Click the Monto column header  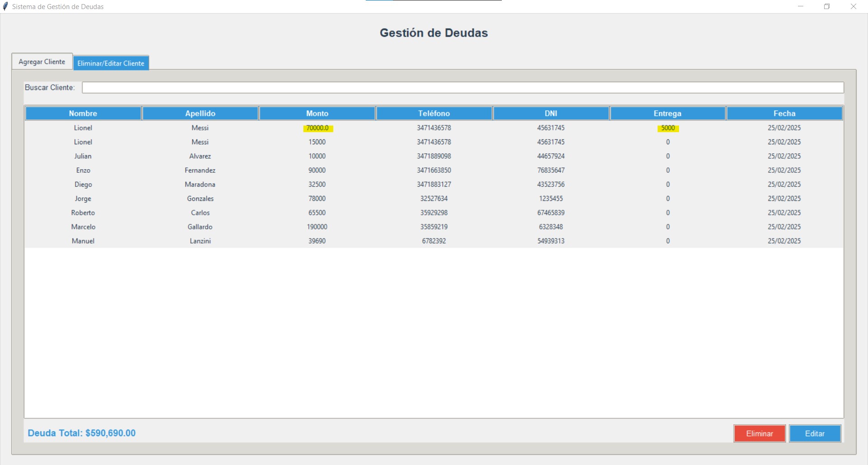(x=317, y=114)
